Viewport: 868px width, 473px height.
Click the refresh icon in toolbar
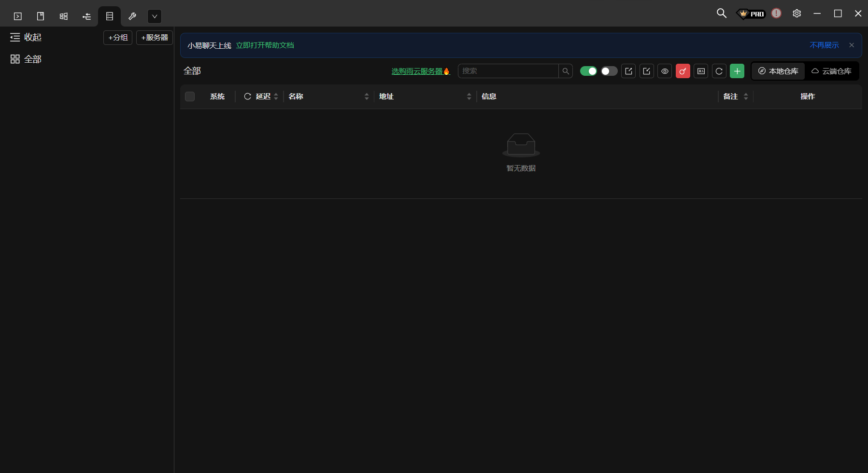coord(719,71)
